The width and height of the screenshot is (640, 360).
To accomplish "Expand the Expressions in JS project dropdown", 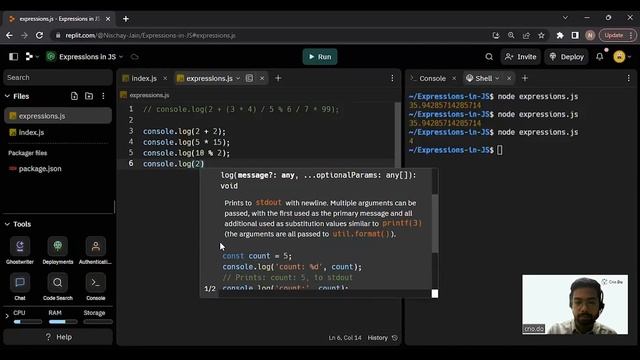I will (121, 57).
